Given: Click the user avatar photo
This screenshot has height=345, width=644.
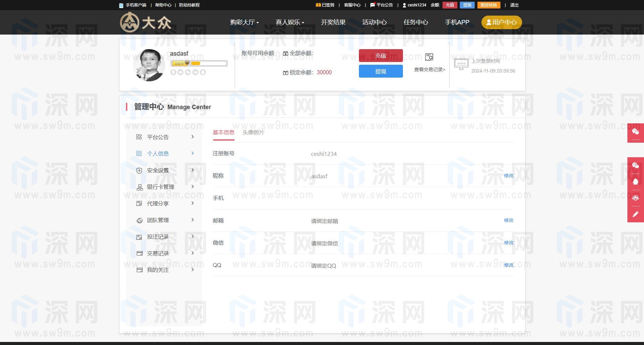Looking at the screenshot, I should click(x=149, y=65).
